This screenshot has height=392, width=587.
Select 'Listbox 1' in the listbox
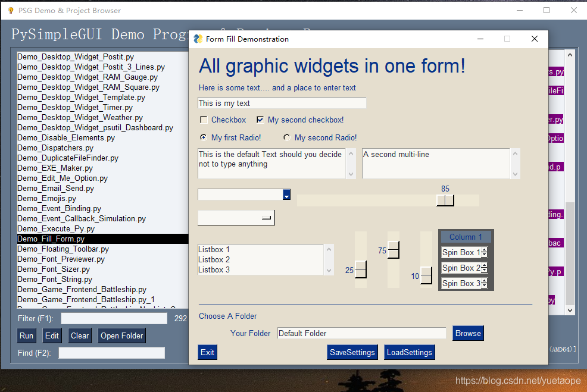pos(261,249)
